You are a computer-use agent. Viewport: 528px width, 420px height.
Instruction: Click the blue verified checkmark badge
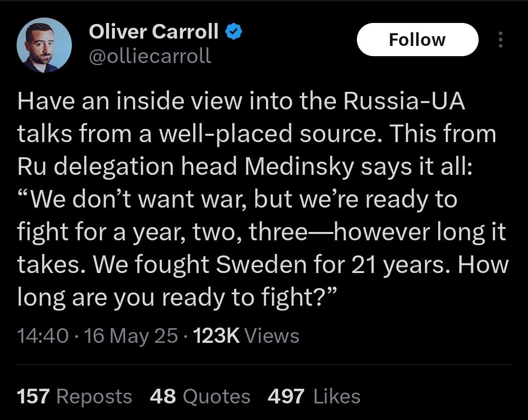coord(233,32)
